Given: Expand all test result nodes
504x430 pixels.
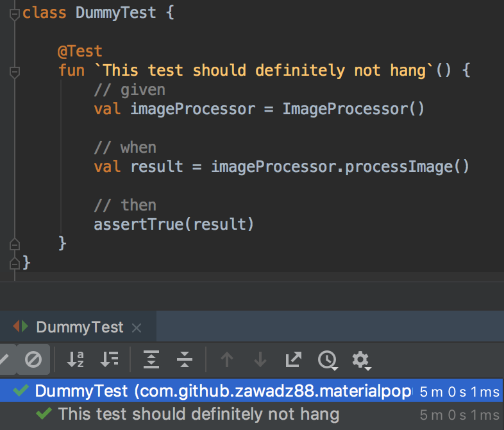Looking at the screenshot, I should click(x=151, y=359).
